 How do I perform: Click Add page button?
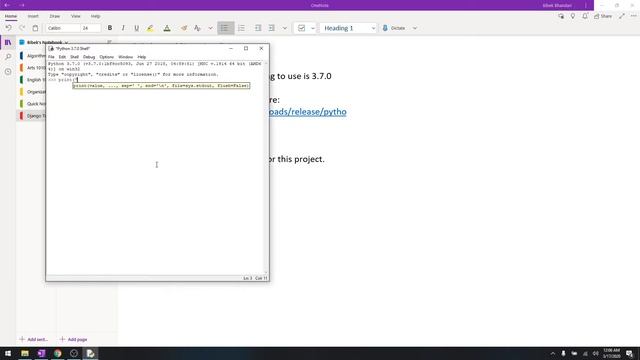click(x=73, y=340)
